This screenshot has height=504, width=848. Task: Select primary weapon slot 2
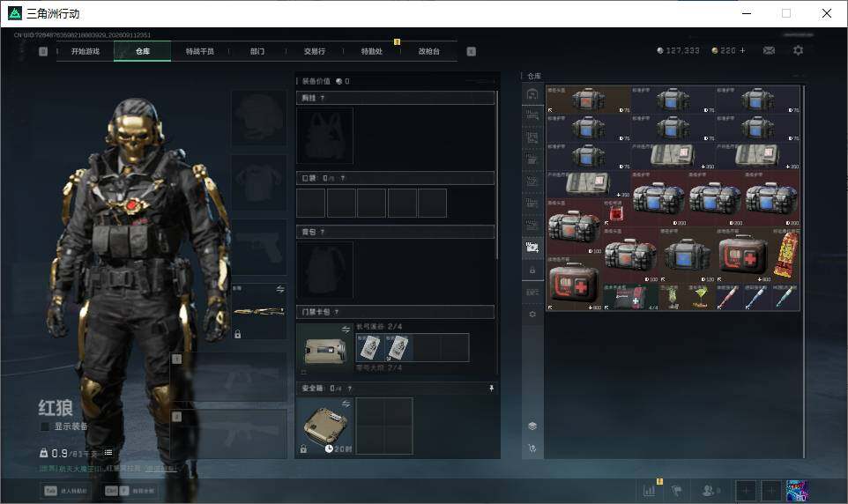[229, 434]
